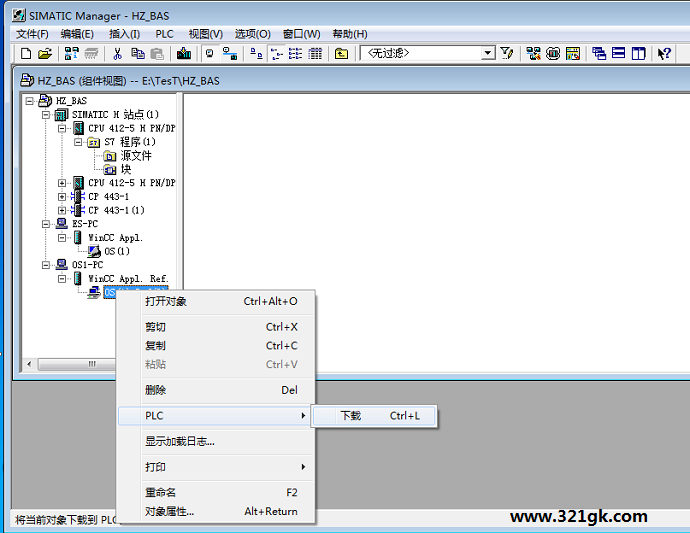Click the Tile horizontally icon
Viewport: 690px width, 533px height.
coord(619,54)
